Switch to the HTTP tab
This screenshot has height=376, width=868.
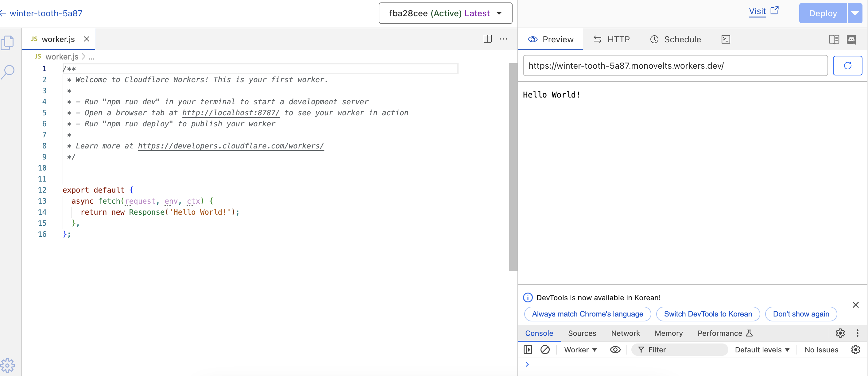[x=611, y=39]
